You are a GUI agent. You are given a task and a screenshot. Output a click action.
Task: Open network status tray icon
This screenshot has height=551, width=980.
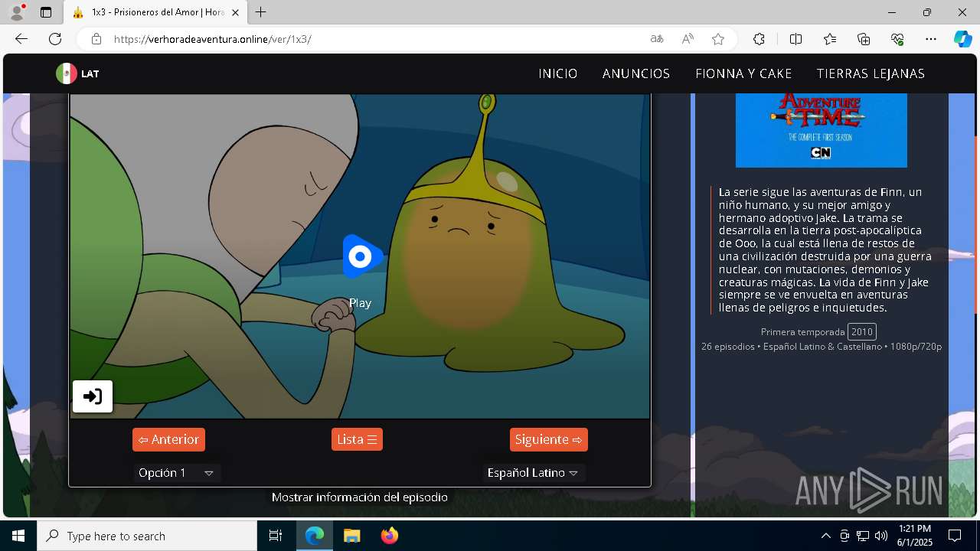click(863, 536)
